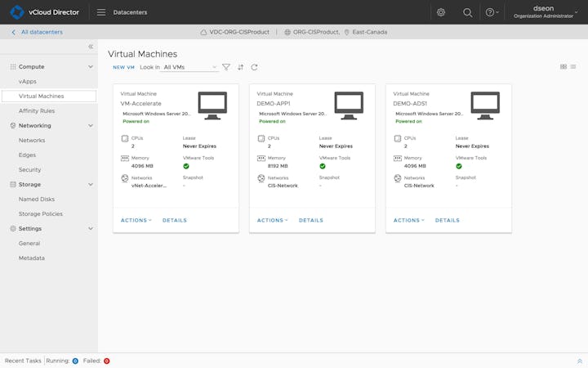Open Actions menu for VM-Accelerate
Screen dimensions: 588x368
tap(136, 220)
